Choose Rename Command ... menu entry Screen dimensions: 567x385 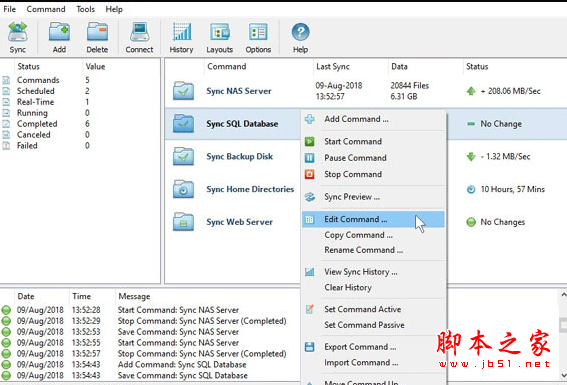pyautogui.click(x=374, y=250)
